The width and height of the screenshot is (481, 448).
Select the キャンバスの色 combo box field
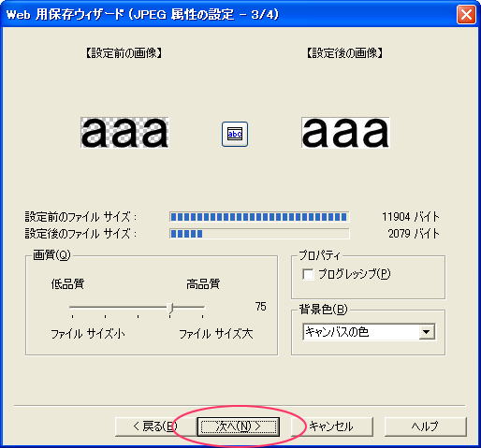click(369, 332)
